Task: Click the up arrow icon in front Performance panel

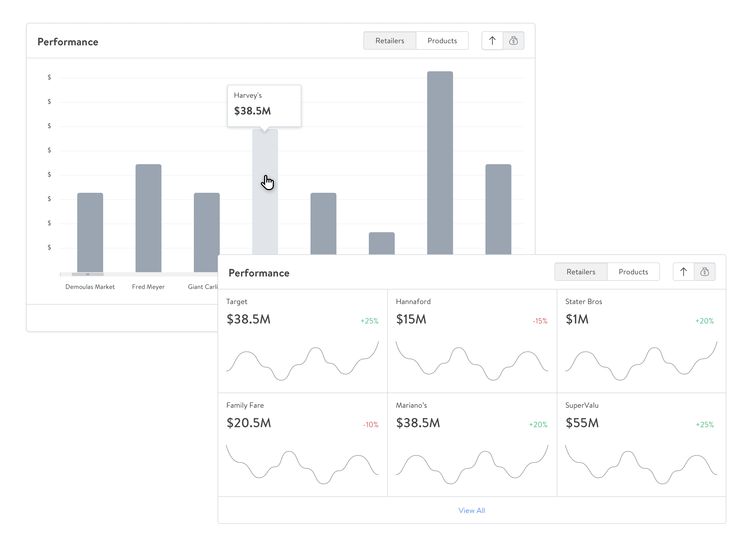Action: pyautogui.click(x=683, y=271)
